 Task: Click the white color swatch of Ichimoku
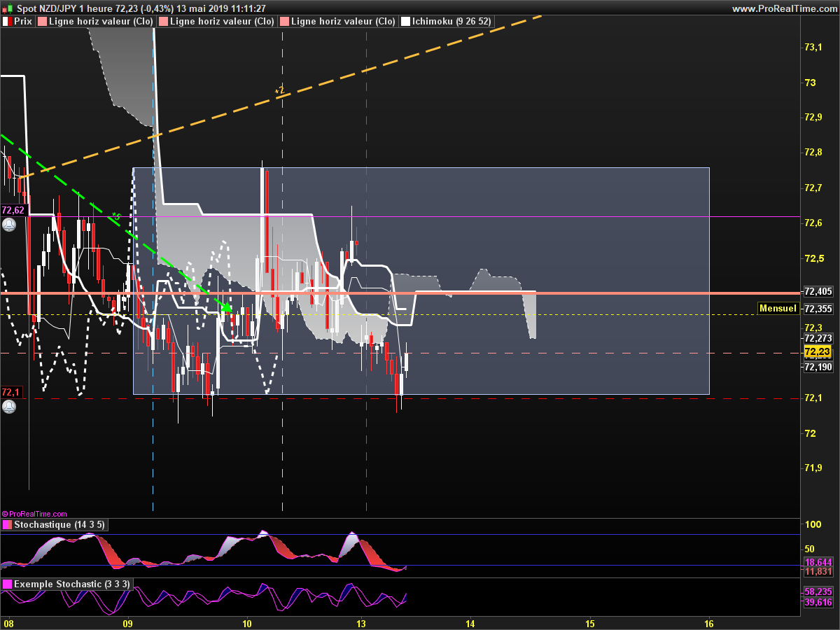[405, 22]
